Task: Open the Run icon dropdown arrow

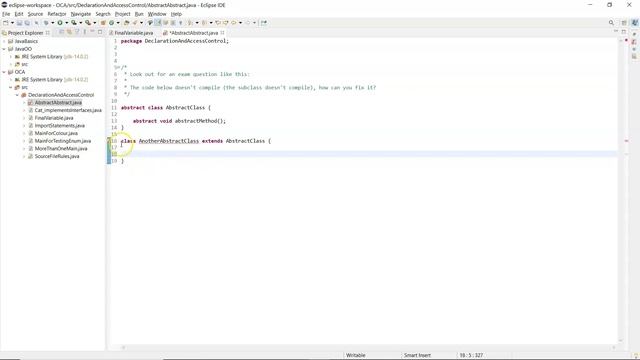Action: 67,23
